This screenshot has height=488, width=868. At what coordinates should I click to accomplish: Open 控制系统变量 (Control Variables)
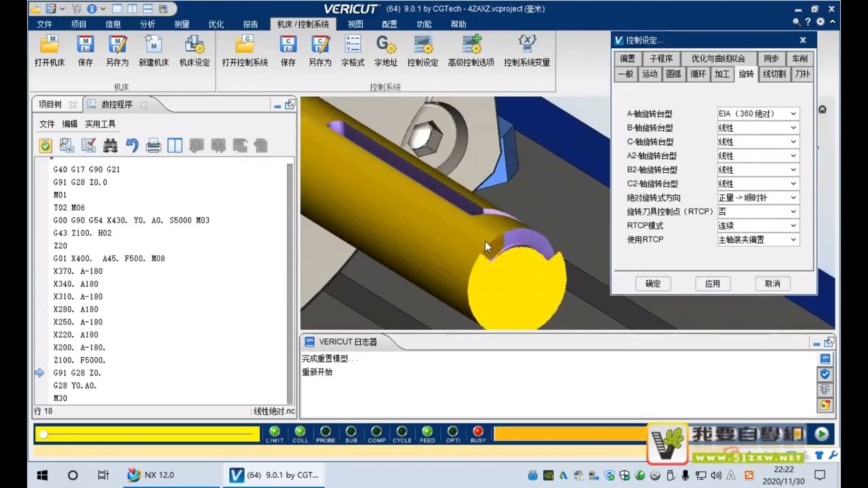(527, 51)
